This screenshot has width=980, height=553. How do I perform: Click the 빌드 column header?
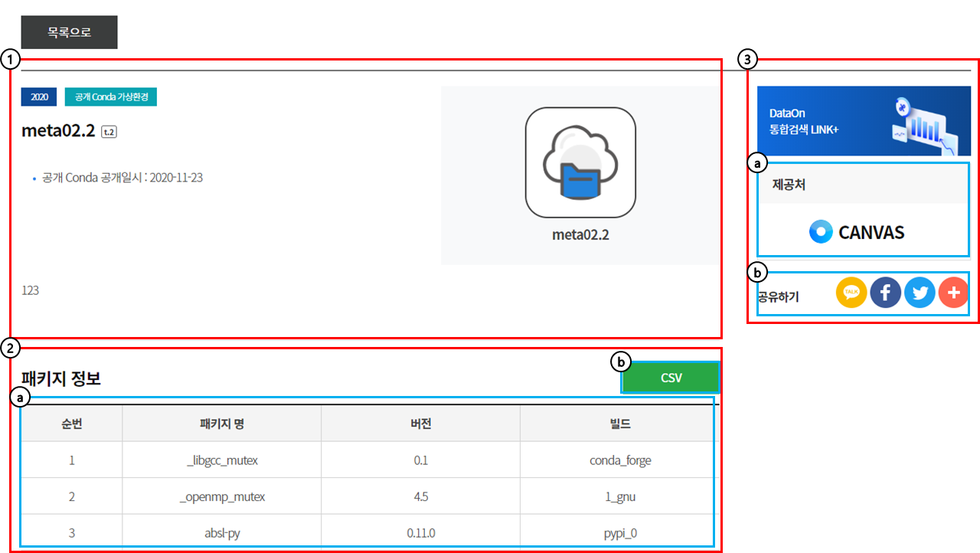point(620,424)
